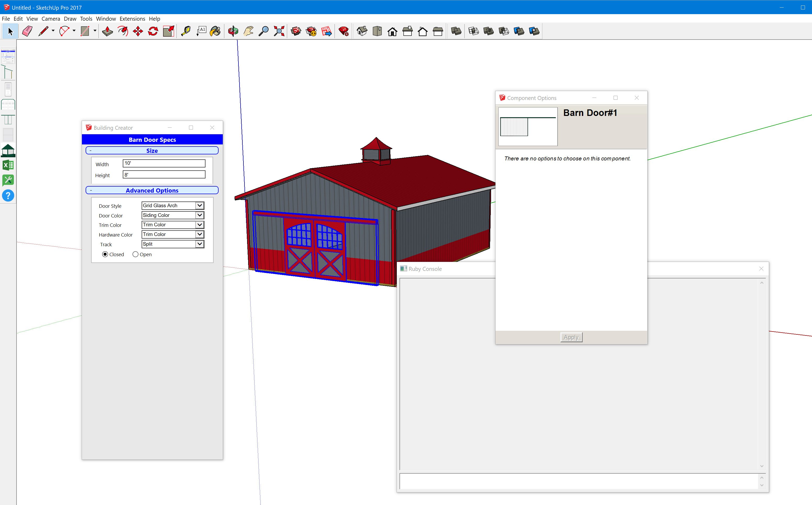Select the Rotate tool
812x505 pixels.
[153, 31]
